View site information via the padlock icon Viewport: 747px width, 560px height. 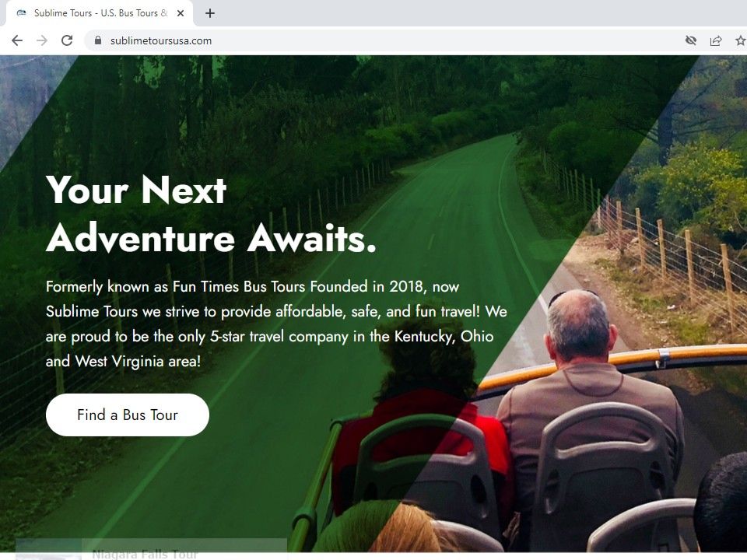click(98, 40)
